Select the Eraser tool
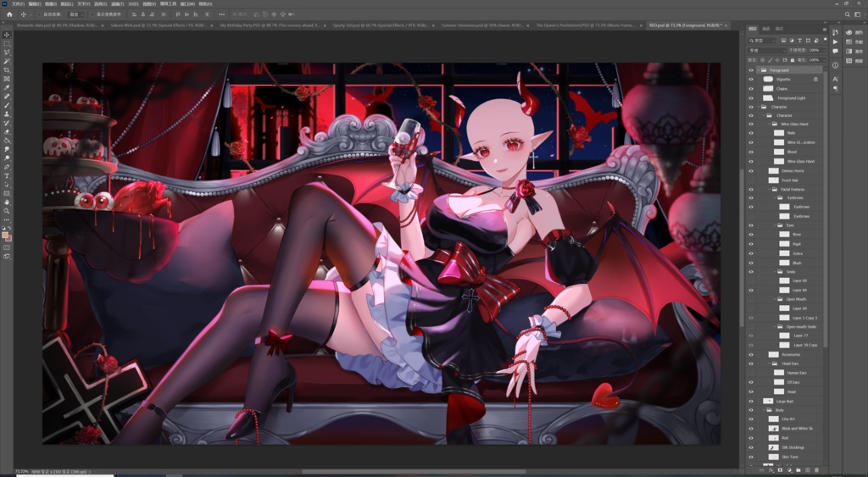Screen dimensions: 868x477 7,131
